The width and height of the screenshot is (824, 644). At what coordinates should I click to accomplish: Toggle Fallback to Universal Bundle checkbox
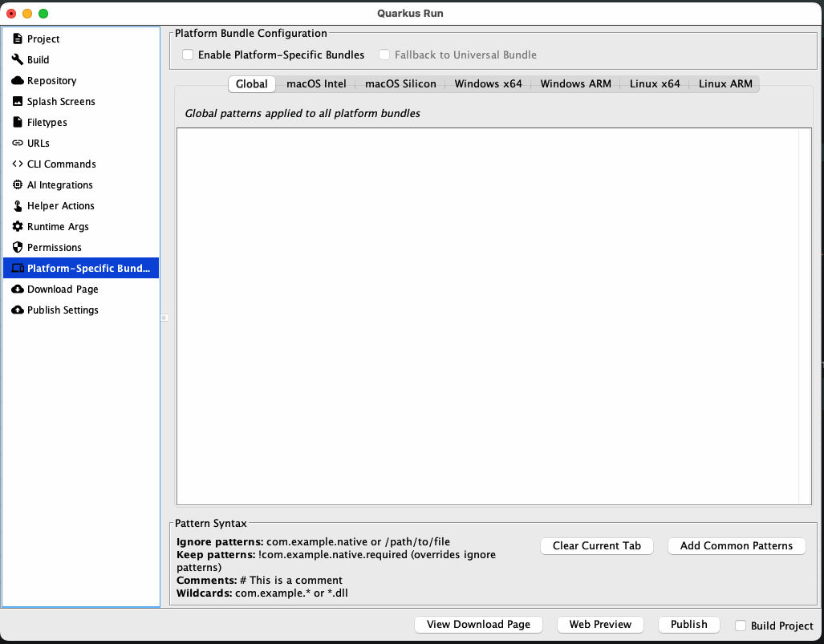coord(384,55)
